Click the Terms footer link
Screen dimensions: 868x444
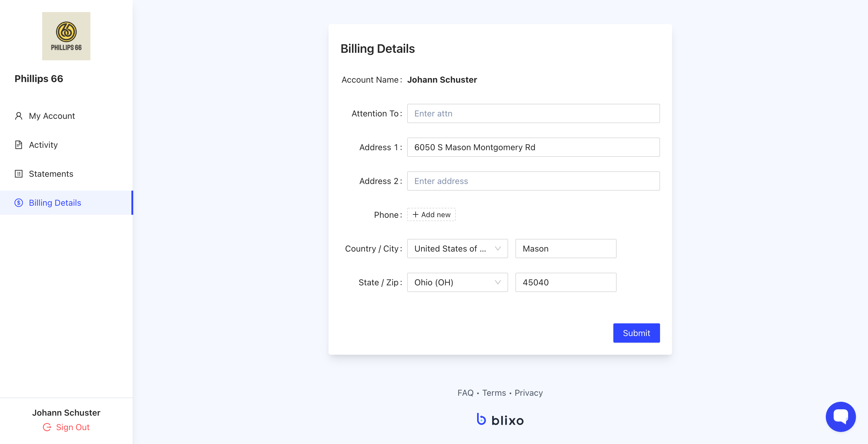pyautogui.click(x=494, y=393)
